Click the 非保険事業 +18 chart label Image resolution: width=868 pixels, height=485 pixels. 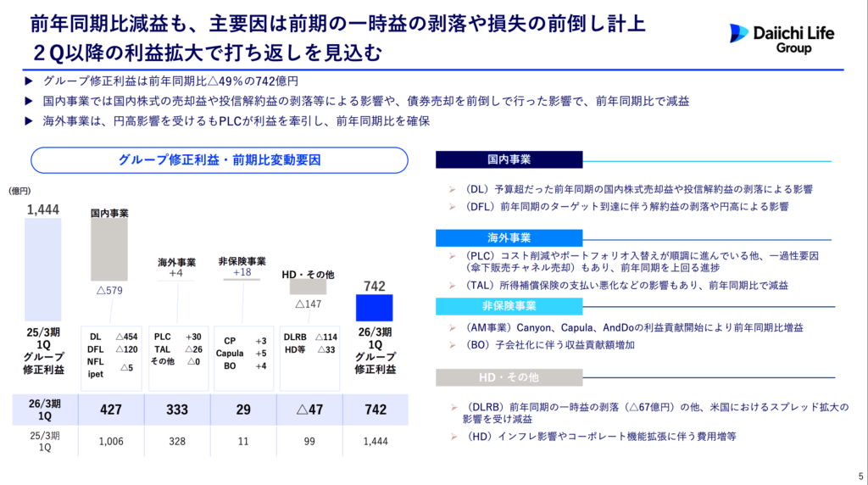(242, 266)
